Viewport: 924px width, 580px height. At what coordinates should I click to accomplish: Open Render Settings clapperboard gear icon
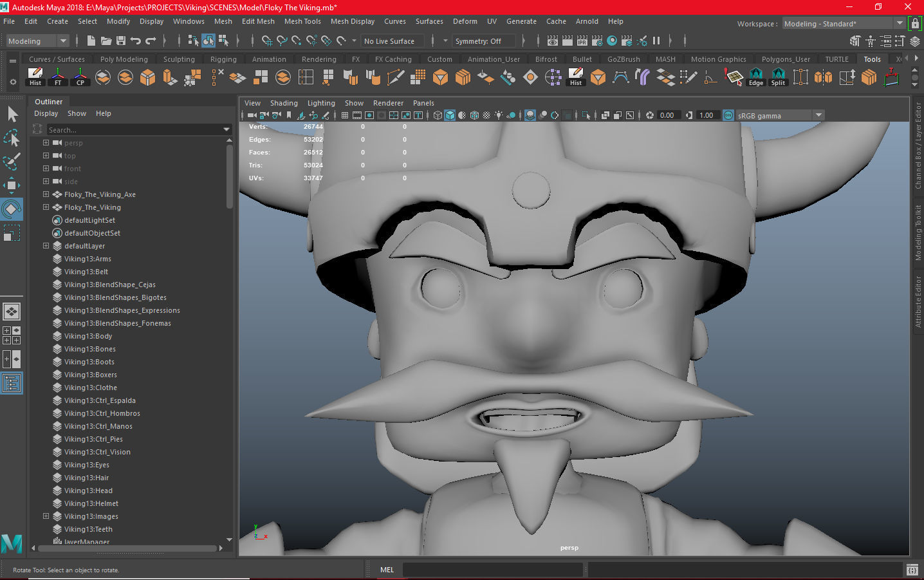coord(597,41)
